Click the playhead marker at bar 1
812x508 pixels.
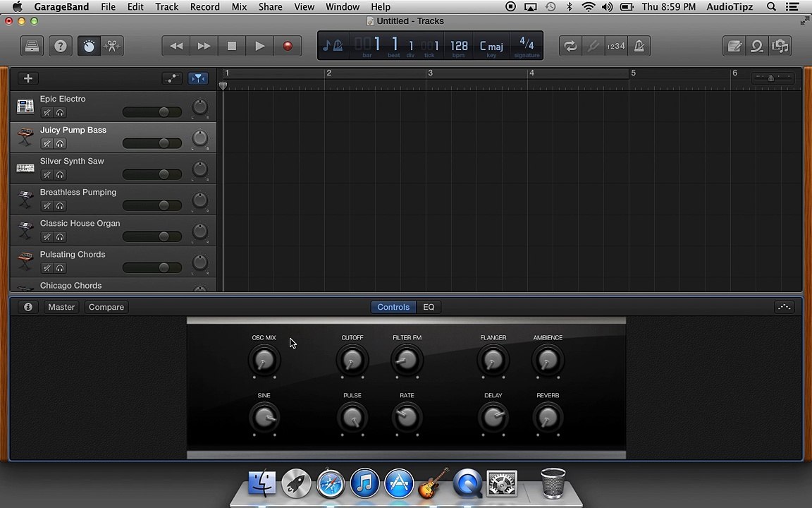(x=223, y=86)
